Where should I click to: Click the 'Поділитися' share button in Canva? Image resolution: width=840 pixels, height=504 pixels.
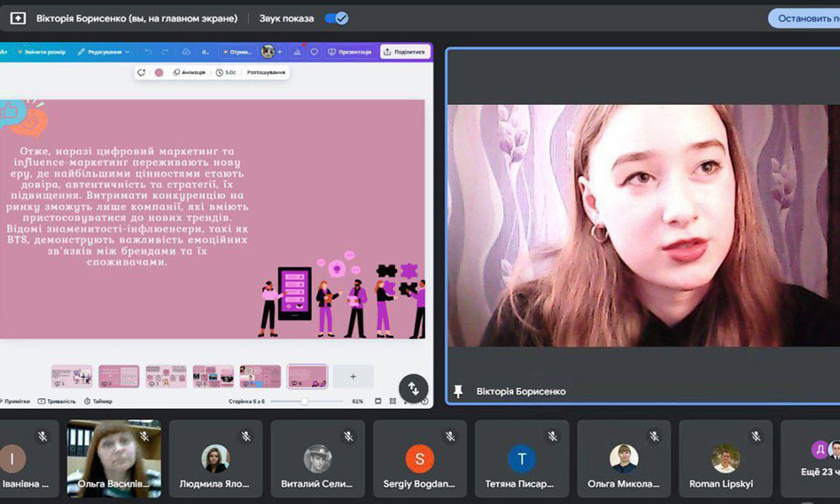coord(405,51)
